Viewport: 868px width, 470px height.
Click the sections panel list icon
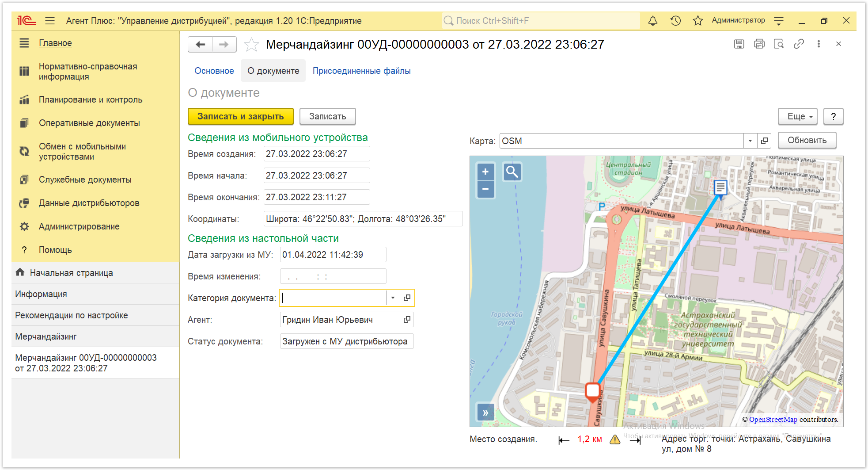[24, 43]
